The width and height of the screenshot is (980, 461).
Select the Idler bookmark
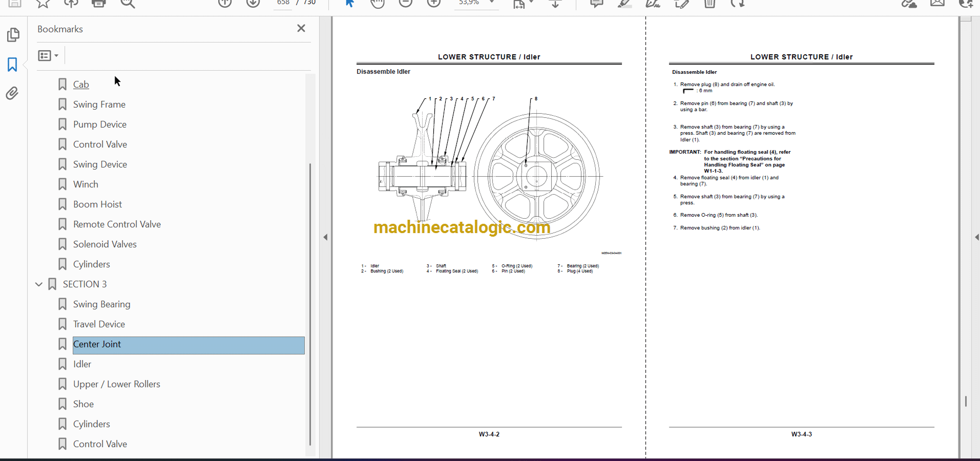[82, 364]
